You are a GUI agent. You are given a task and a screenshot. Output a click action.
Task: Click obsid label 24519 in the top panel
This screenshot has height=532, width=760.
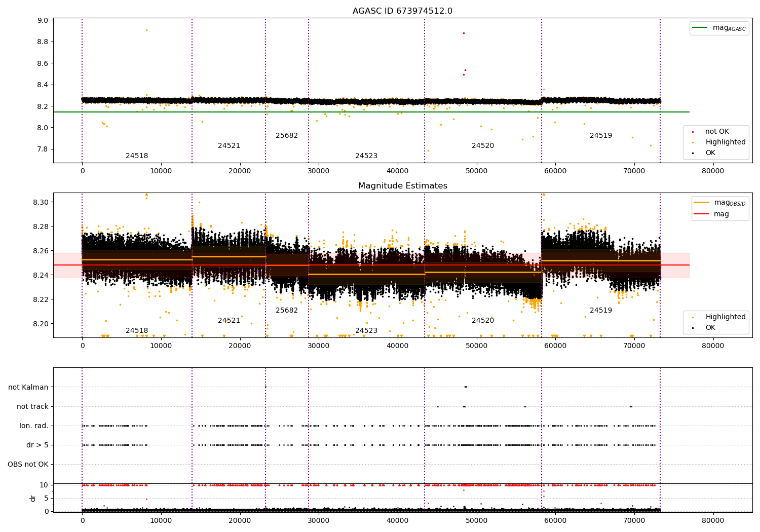click(x=601, y=135)
